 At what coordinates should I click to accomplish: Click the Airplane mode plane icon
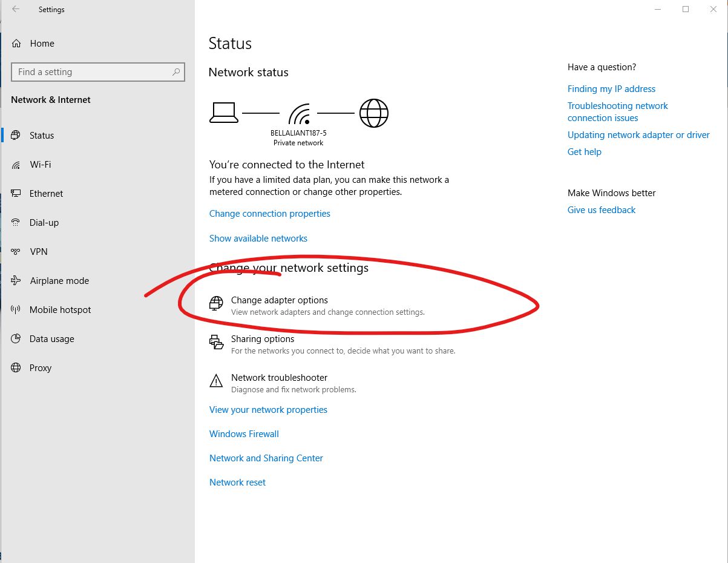click(16, 281)
